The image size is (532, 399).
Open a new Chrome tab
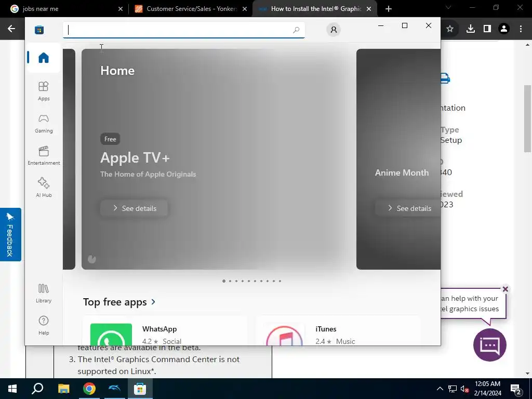tap(389, 9)
